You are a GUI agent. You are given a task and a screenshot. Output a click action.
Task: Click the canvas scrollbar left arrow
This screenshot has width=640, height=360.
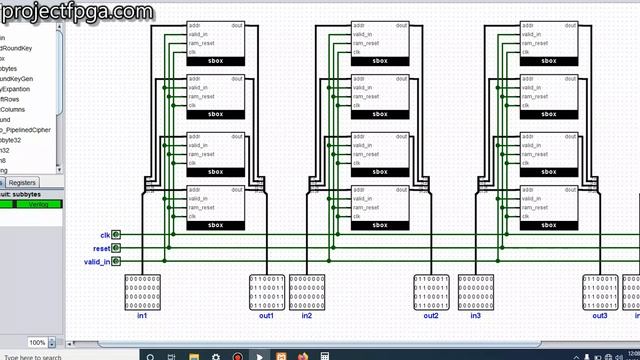click(69, 344)
